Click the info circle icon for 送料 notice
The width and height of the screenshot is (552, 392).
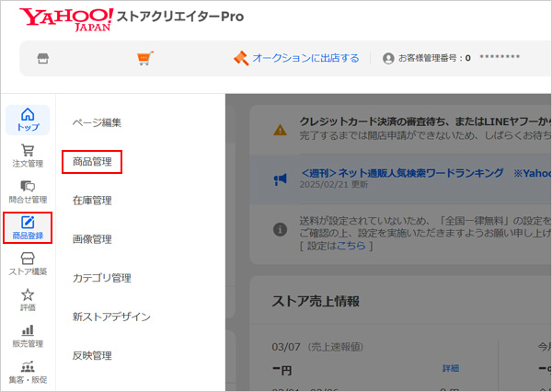(x=281, y=230)
